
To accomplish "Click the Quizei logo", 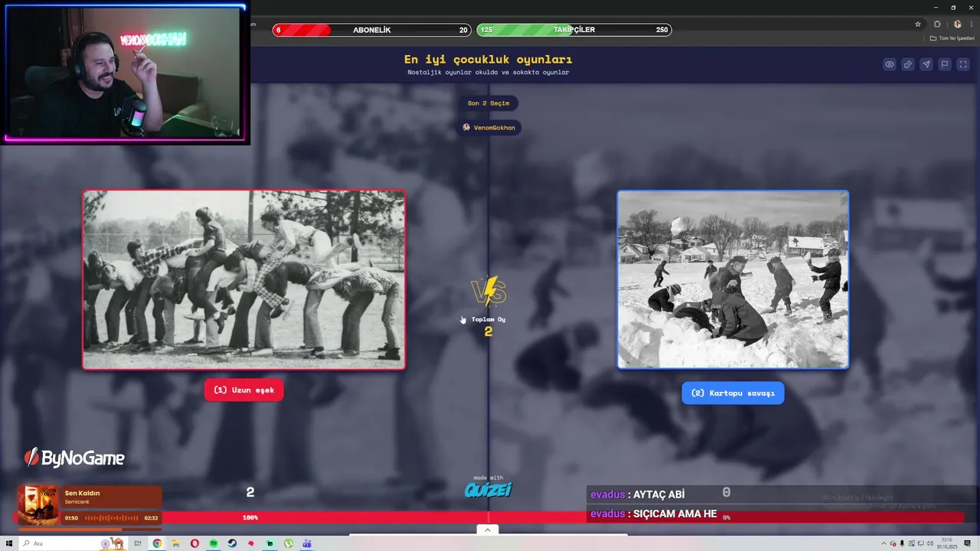I will [x=488, y=490].
